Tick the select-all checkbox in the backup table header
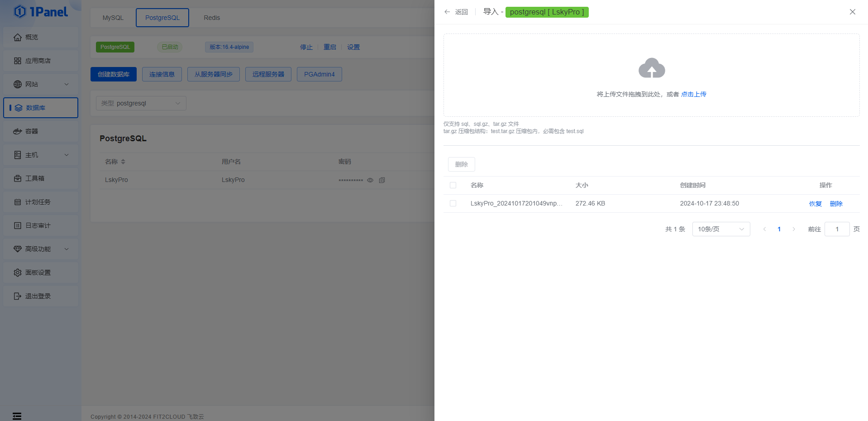 tap(453, 185)
